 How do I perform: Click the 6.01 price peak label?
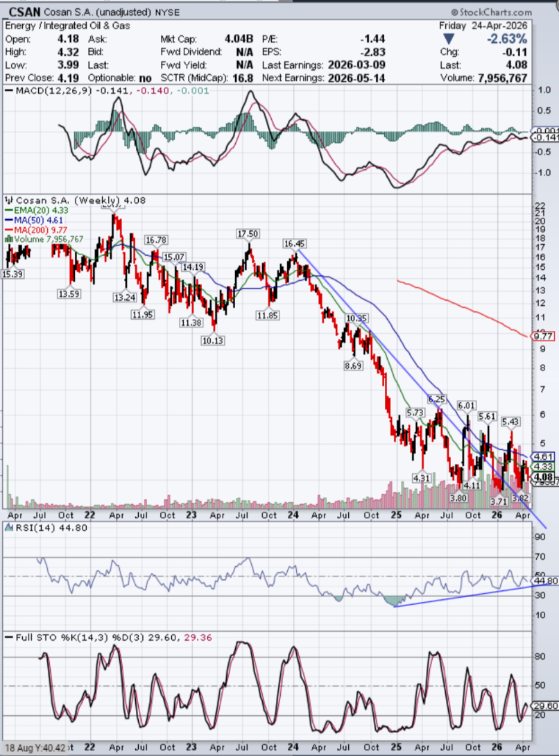coord(466,406)
